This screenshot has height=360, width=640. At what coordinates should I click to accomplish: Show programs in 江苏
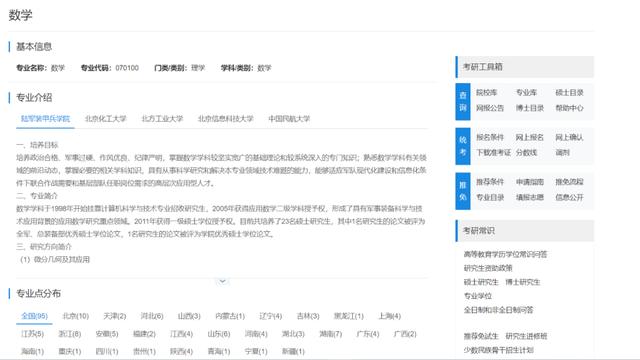pyautogui.click(x=32, y=334)
